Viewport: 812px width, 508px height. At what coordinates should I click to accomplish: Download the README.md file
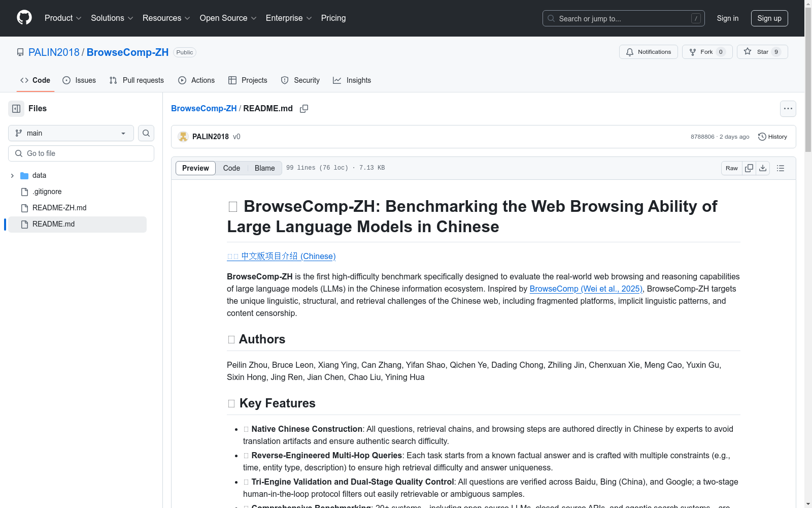click(763, 168)
